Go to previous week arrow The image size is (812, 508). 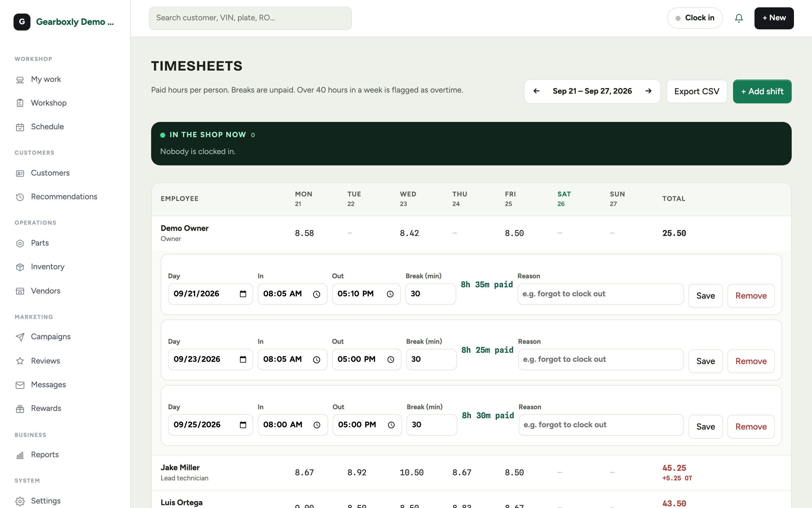pyautogui.click(x=536, y=91)
